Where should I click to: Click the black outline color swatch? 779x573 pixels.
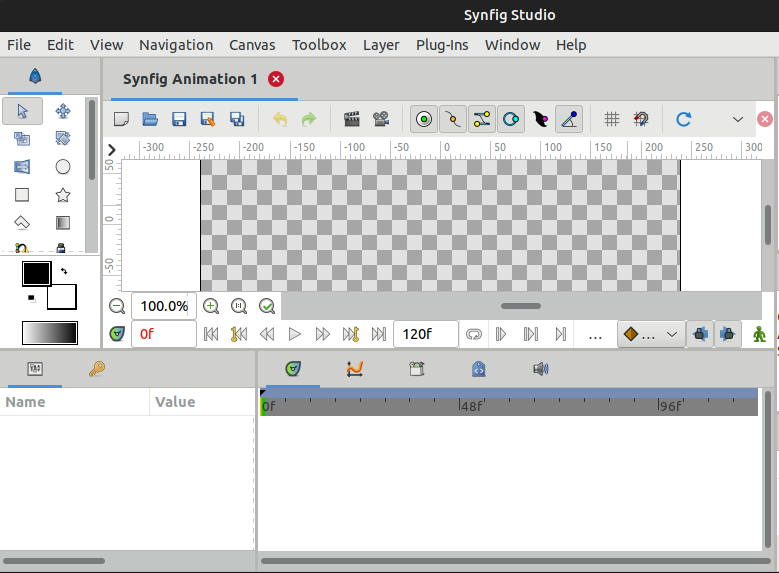(36, 274)
